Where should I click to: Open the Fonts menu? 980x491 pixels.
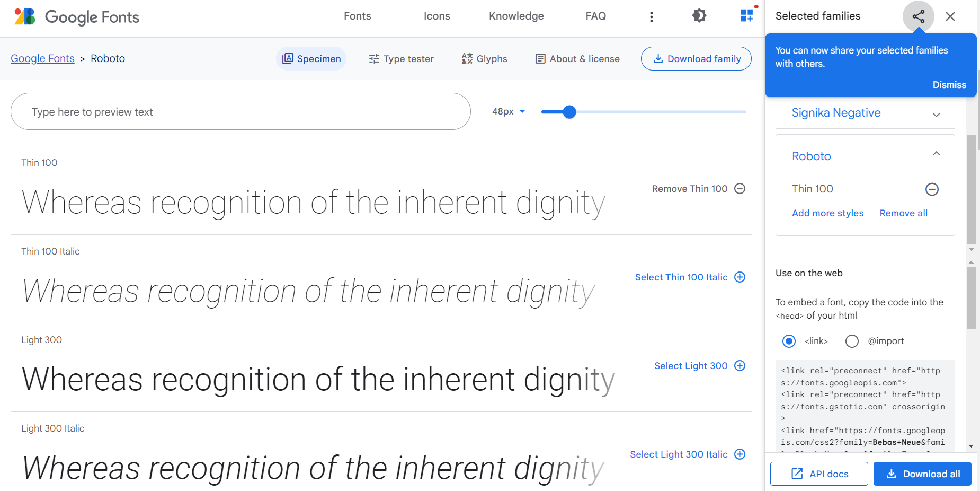tap(358, 16)
